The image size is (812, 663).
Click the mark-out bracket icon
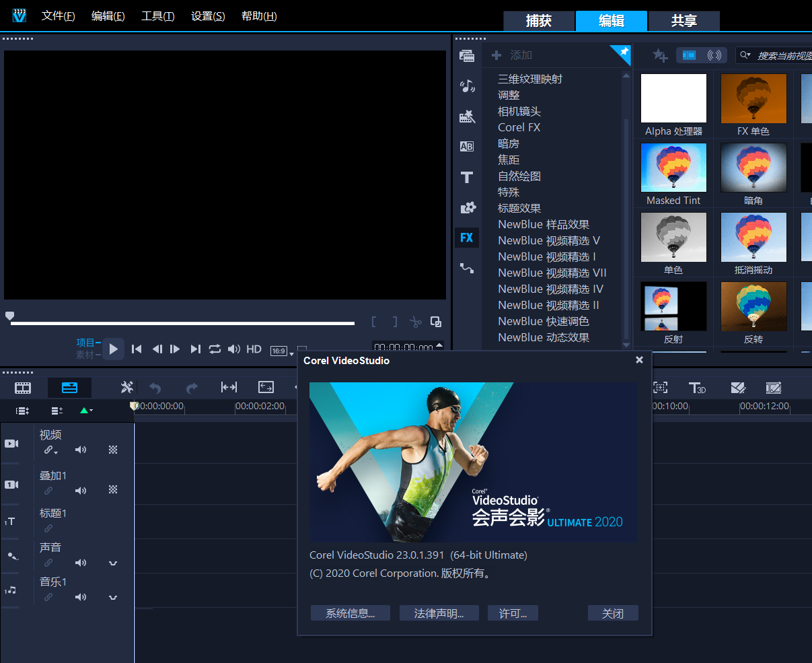tap(395, 322)
